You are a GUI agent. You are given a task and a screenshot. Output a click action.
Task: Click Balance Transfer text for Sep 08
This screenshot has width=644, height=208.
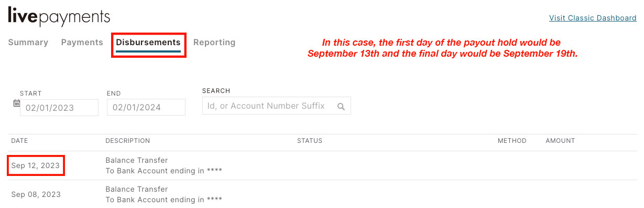[137, 189]
